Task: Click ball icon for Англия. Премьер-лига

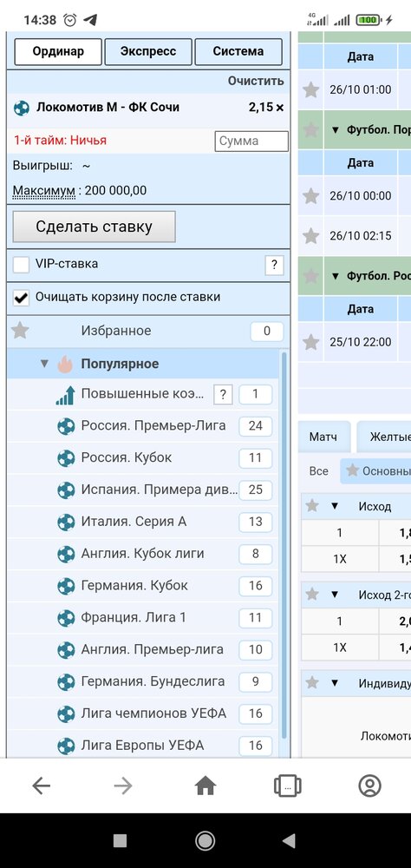Action: pyautogui.click(x=66, y=649)
